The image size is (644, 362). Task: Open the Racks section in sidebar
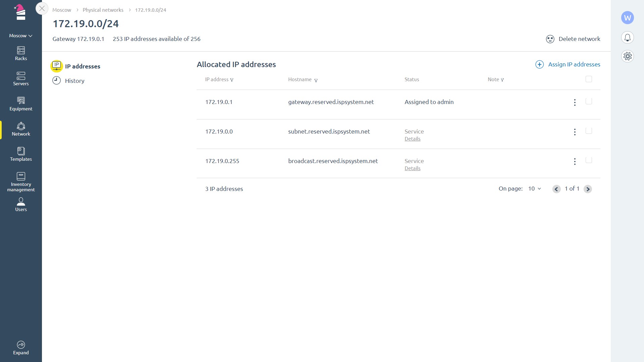(21, 54)
